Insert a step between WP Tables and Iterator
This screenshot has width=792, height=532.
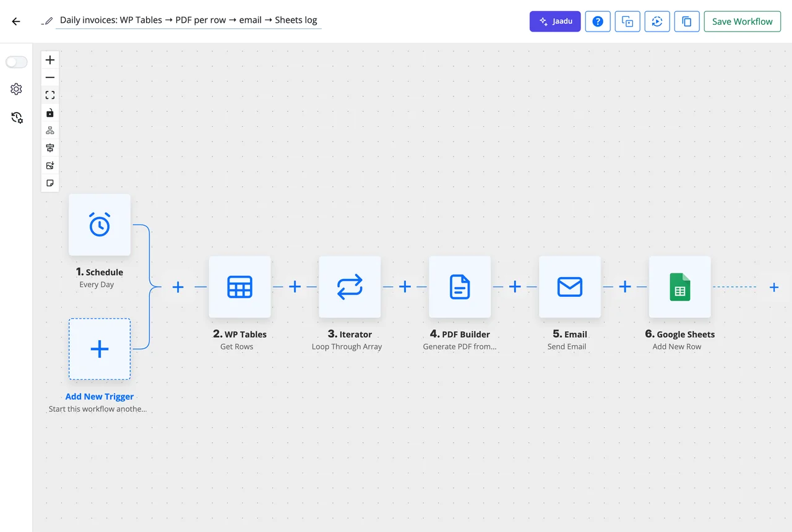(x=295, y=287)
